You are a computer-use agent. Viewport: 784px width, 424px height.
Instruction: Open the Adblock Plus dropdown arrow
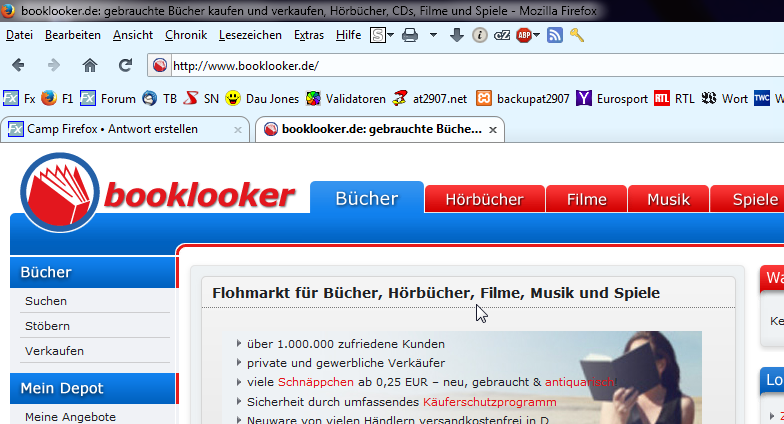[x=536, y=35]
